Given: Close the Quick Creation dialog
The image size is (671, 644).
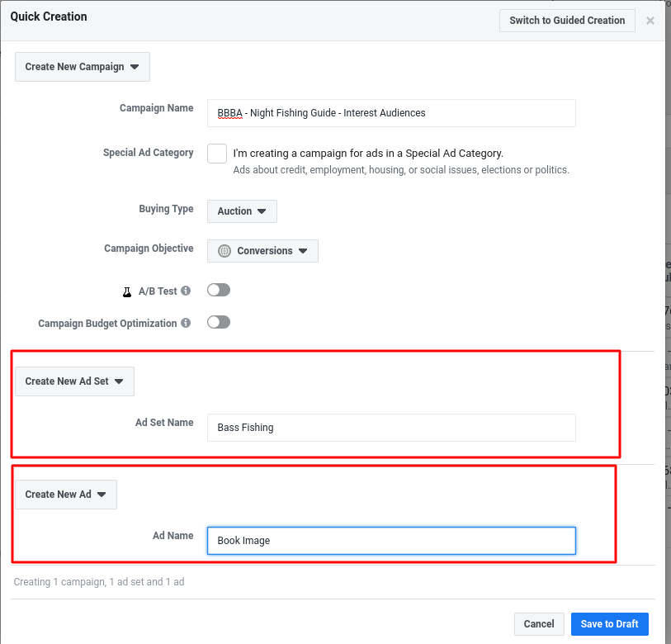Looking at the screenshot, I should click(x=650, y=21).
